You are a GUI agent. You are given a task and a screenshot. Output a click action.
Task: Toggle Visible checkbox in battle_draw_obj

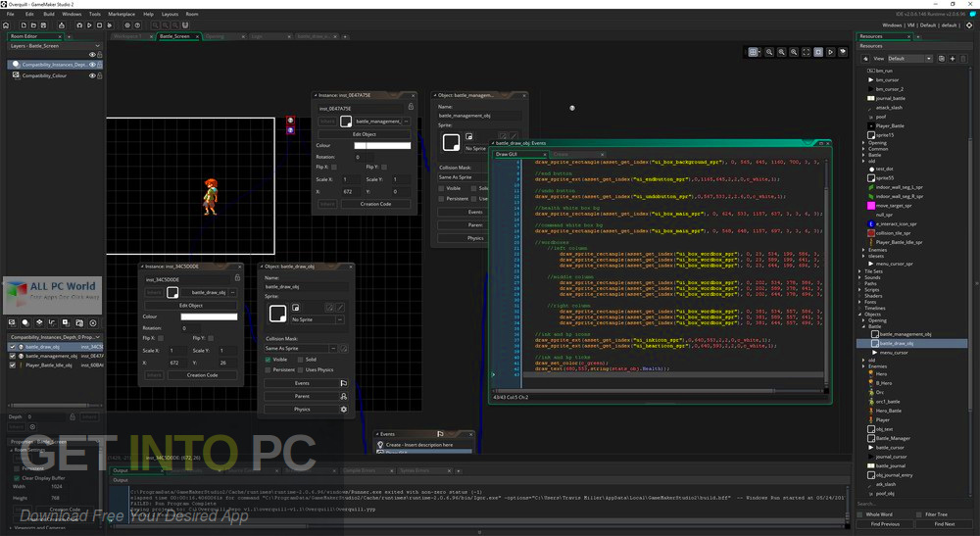[268, 360]
